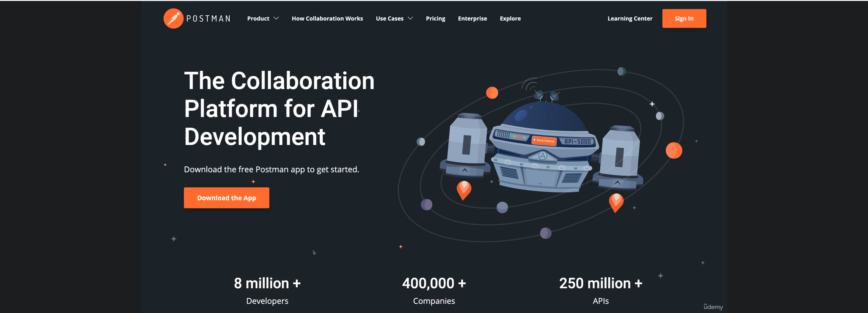This screenshot has width=868, height=313.
Task: Click the Developers label
Action: [267, 301]
